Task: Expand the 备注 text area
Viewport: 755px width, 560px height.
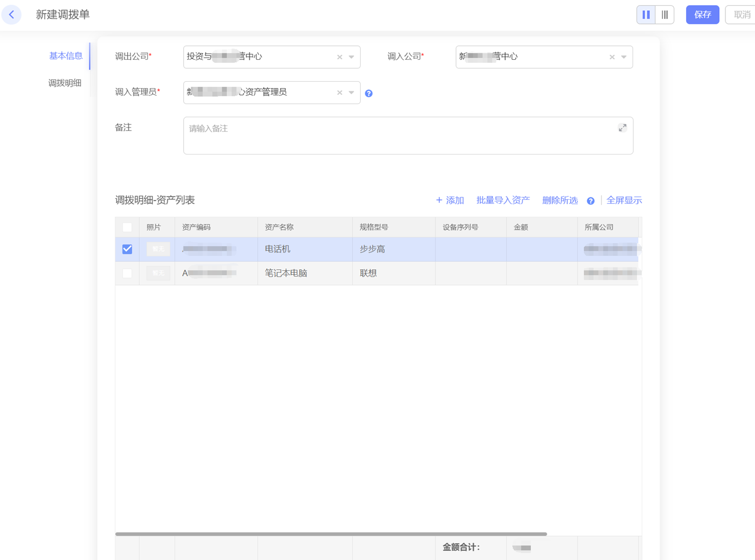Action: tap(622, 128)
